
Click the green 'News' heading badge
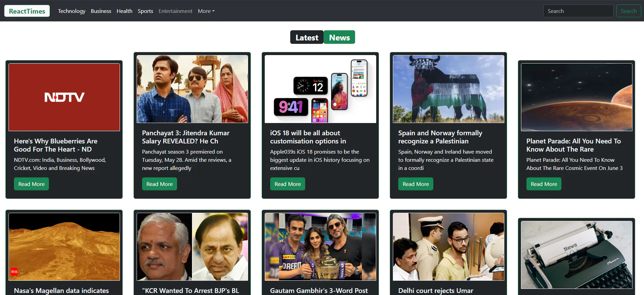339,37
